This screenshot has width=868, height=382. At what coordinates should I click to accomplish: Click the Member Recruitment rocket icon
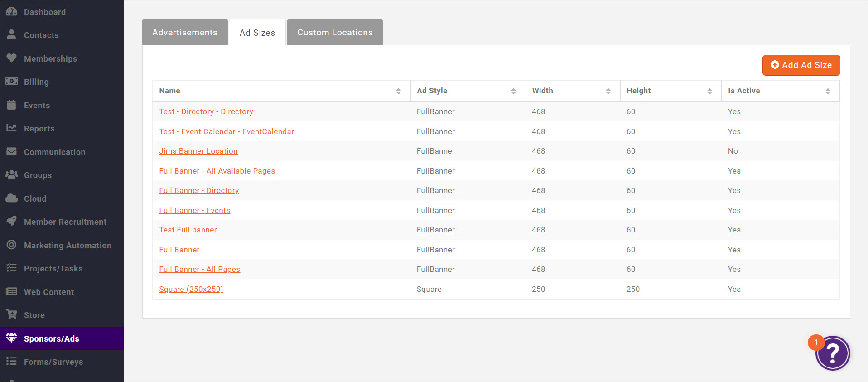11,221
